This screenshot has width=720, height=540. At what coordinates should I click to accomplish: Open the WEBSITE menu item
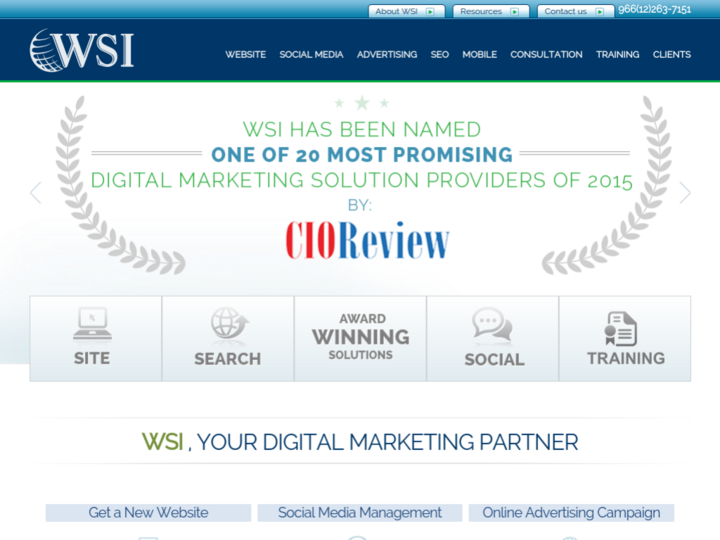pos(245,54)
